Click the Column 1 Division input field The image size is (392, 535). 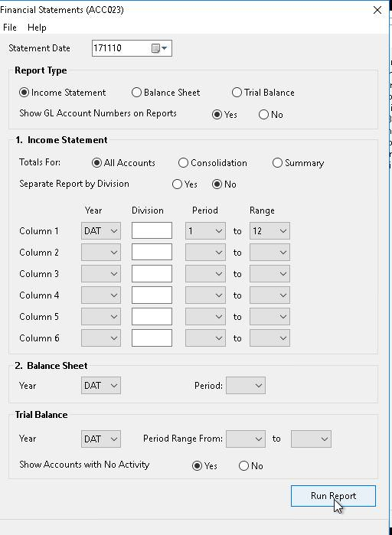(152, 231)
